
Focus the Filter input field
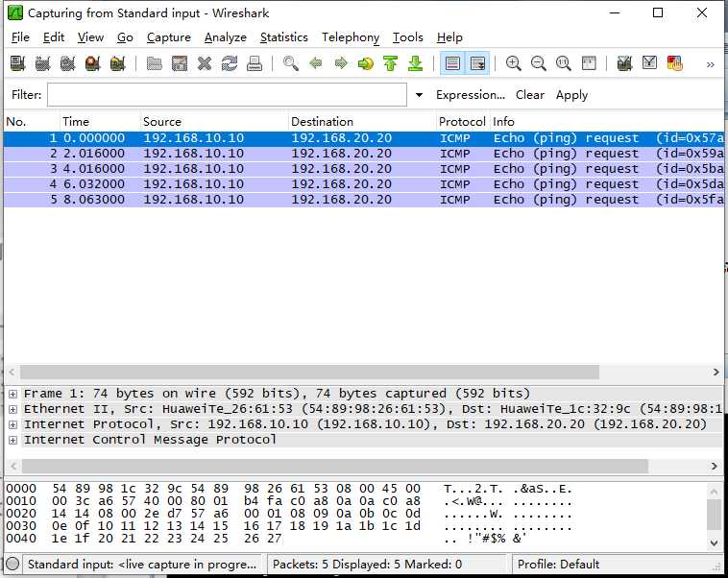tap(227, 95)
